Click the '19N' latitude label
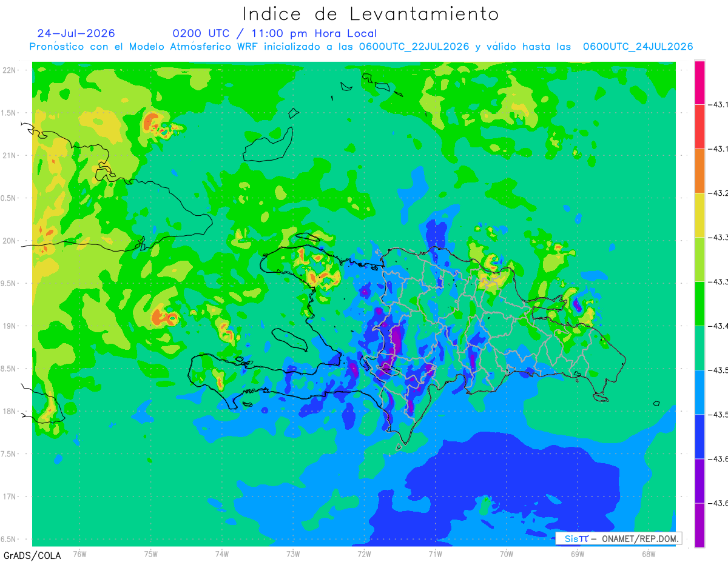The width and height of the screenshot is (728, 562). coord(10,326)
